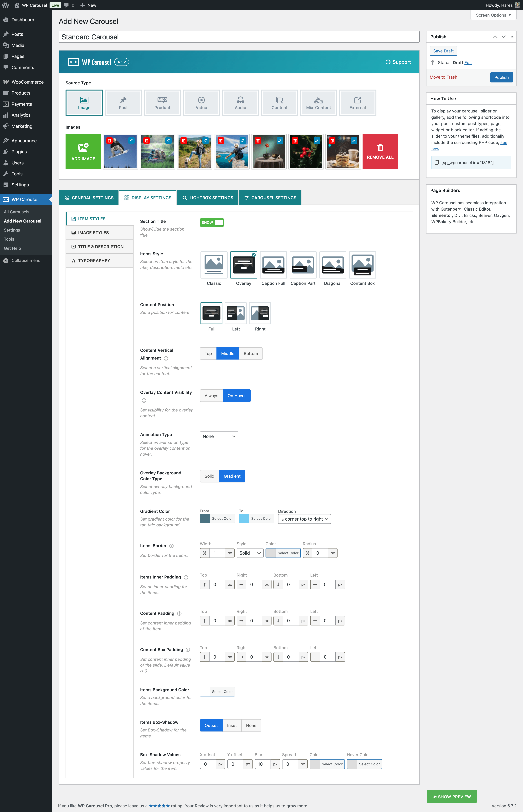
Task: Click the Items Border help icon
Action: (171, 546)
